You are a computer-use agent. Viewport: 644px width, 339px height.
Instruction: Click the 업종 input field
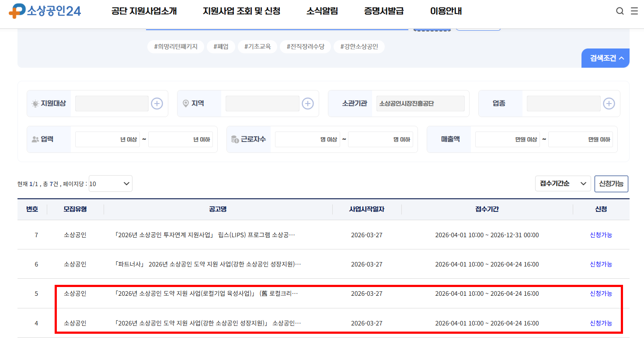564,104
